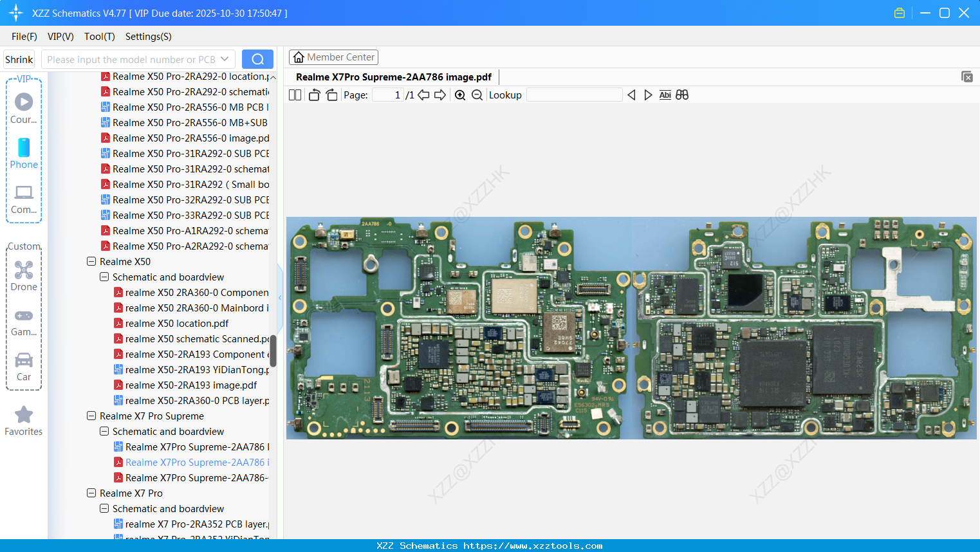This screenshot has height=552, width=980.
Task: Go to previous page arrow
Action: 423,95
